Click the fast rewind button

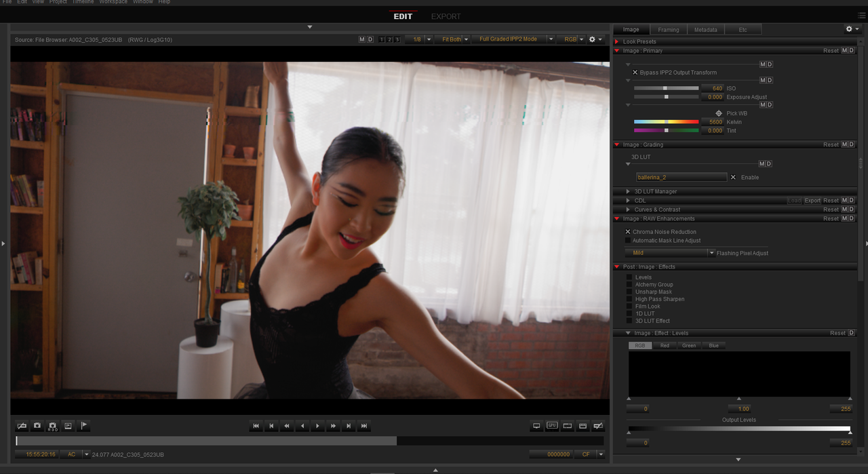tap(287, 426)
